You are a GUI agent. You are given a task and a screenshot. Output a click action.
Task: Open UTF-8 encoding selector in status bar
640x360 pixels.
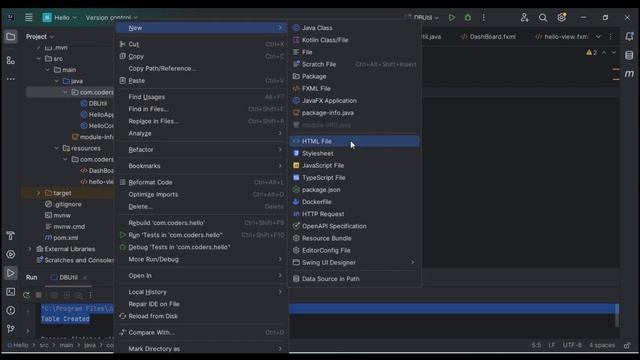[x=572, y=345]
